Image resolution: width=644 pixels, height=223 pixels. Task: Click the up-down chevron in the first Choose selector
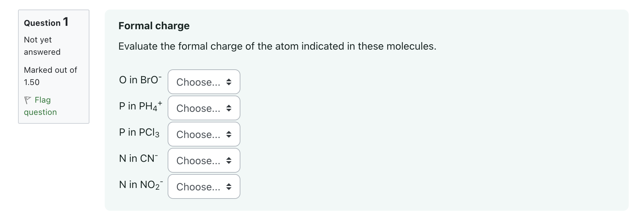click(229, 82)
